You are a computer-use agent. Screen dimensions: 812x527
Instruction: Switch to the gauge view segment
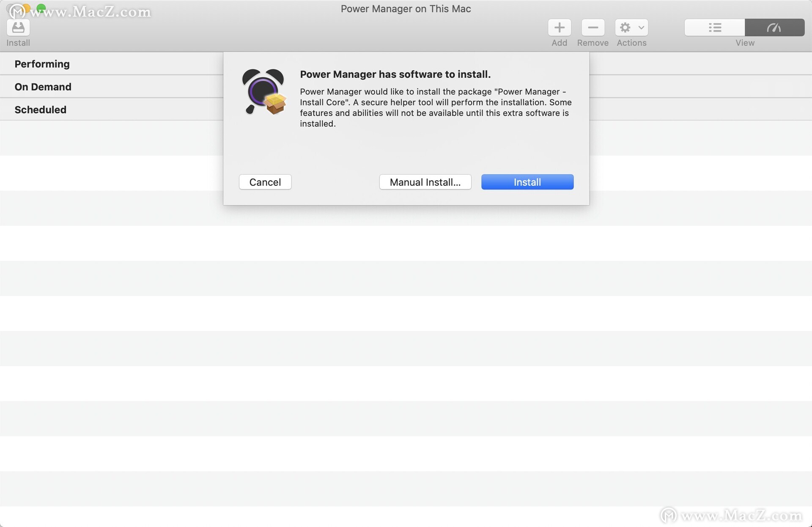pyautogui.click(x=774, y=28)
